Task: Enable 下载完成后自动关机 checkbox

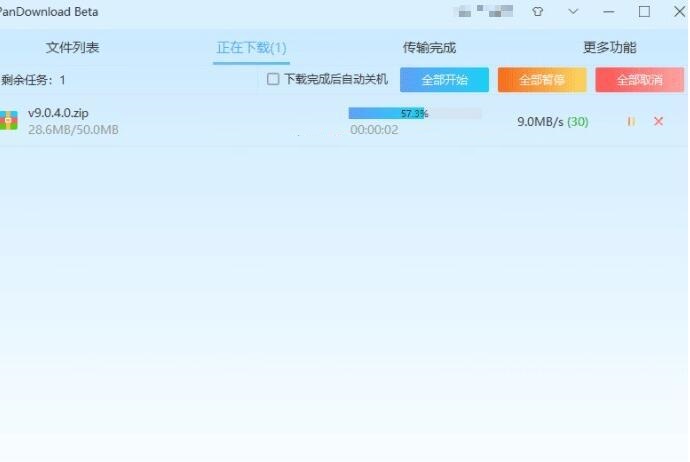Action: (x=273, y=79)
